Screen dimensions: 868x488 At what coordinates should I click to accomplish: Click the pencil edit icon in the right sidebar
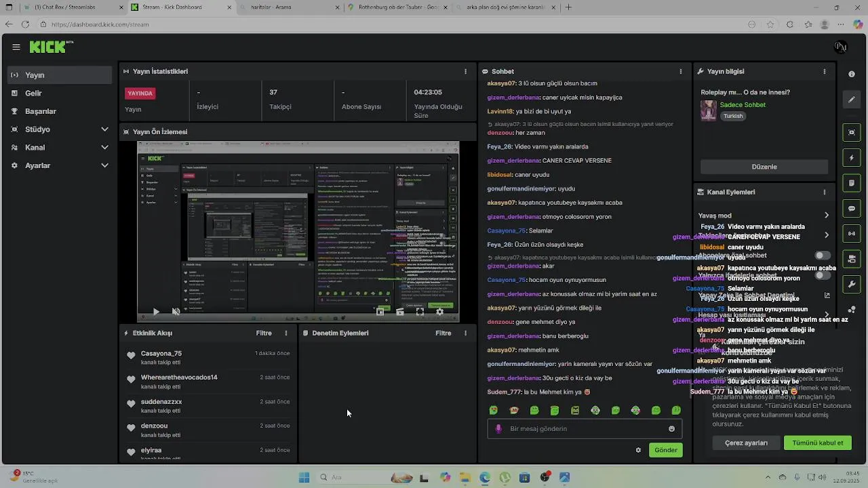coord(852,100)
